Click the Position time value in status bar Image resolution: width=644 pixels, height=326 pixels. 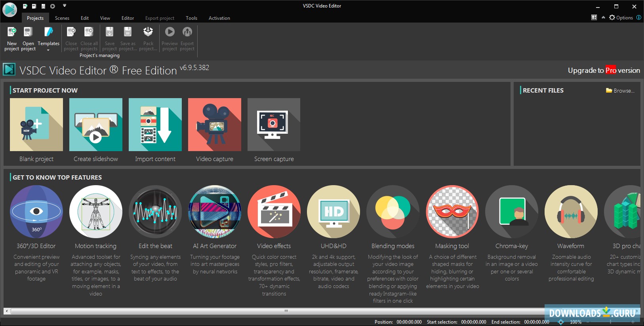[409, 322]
